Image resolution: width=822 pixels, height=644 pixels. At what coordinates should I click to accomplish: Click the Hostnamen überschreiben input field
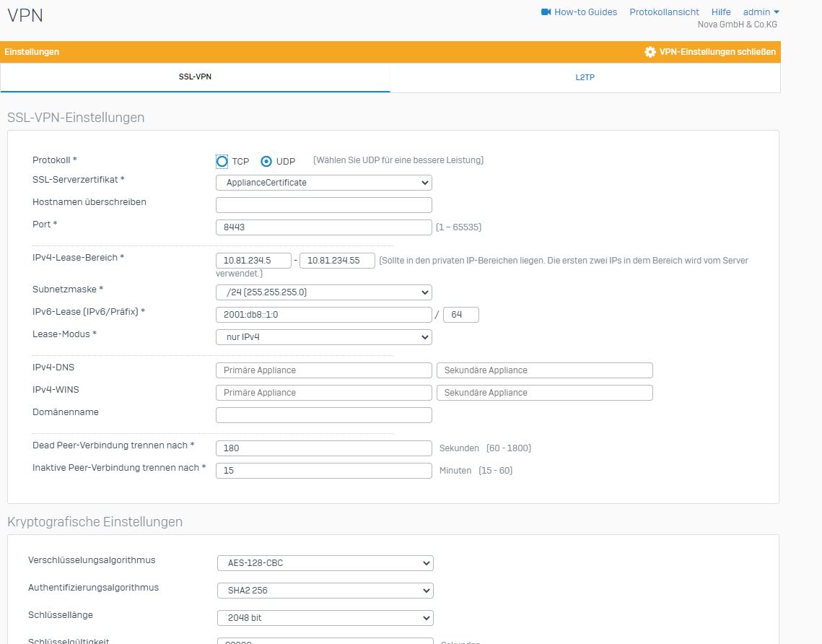click(324, 204)
